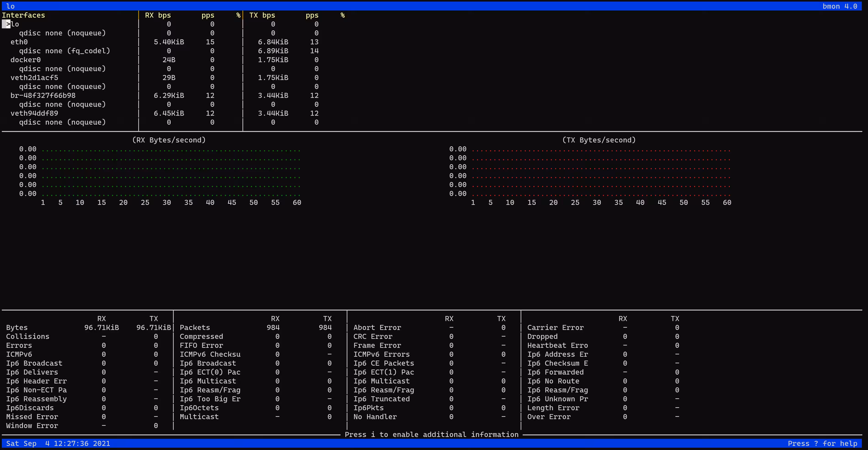Click the Window Error label
Screen dimensions: 868x450
click(x=32, y=426)
